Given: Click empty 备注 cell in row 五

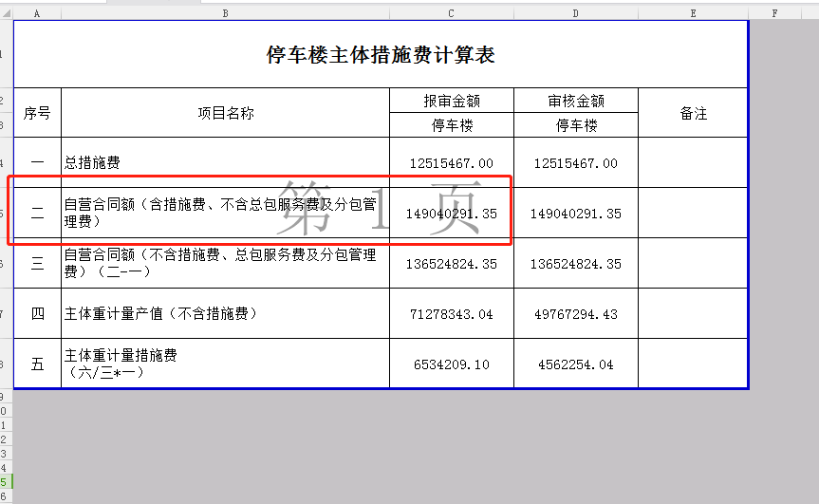Looking at the screenshot, I should click(x=693, y=364).
